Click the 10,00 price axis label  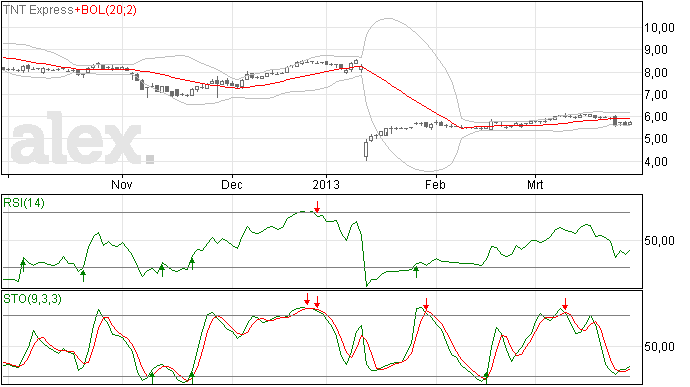click(659, 28)
